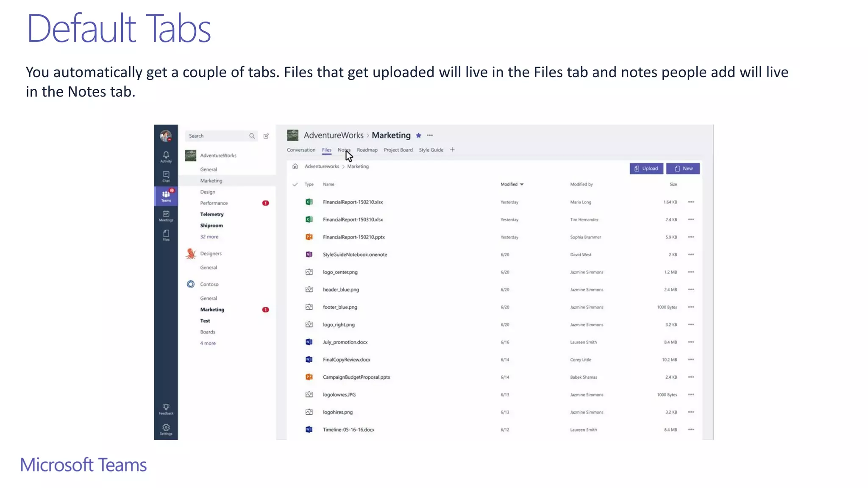Switch to the Notes tab

pyautogui.click(x=344, y=150)
